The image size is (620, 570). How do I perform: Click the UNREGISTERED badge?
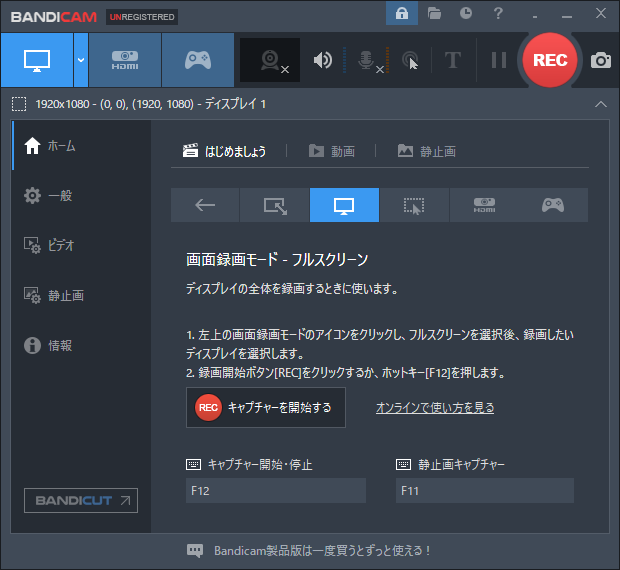tap(142, 17)
